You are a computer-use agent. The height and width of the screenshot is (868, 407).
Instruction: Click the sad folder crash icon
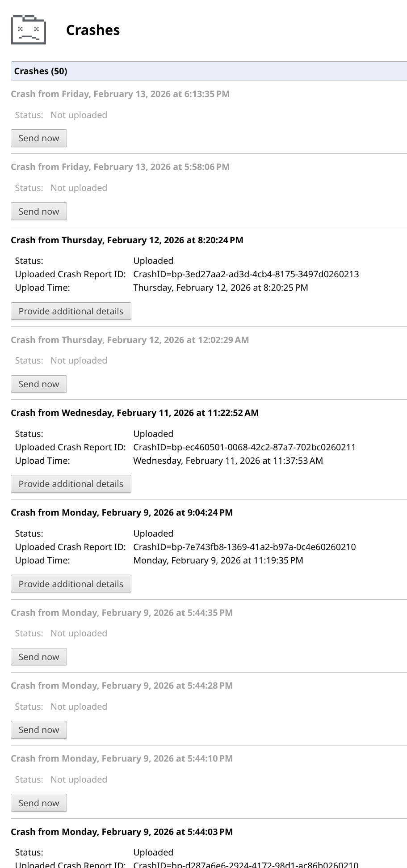[28, 30]
